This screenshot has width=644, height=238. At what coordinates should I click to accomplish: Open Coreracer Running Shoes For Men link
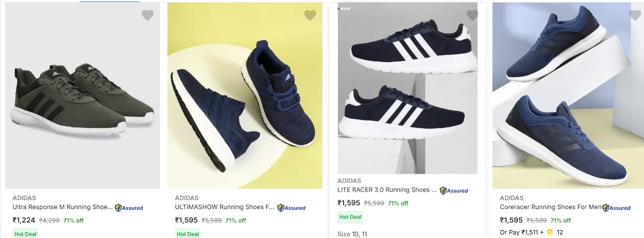tap(551, 207)
